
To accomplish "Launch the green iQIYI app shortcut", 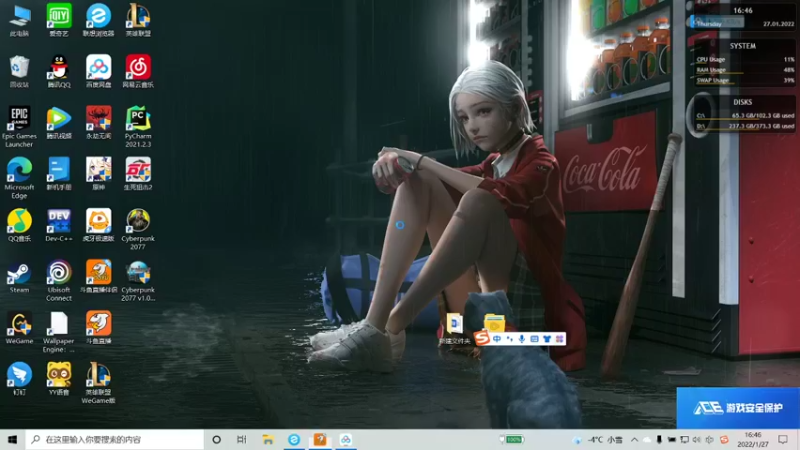I will click(x=59, y=20).
